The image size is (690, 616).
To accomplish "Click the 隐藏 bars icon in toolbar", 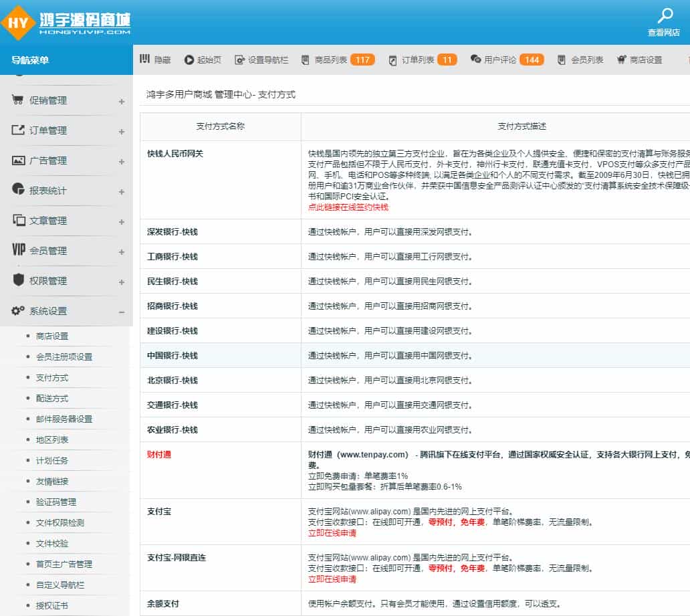I will coord(145,59).
